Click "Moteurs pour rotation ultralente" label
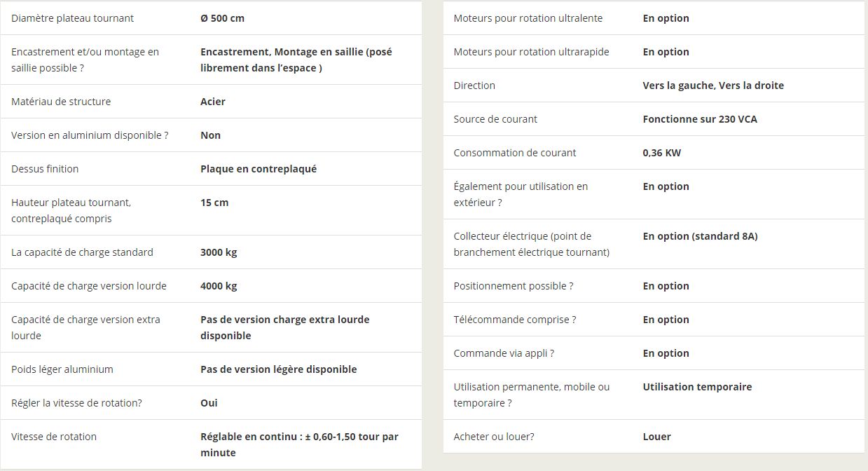 [528, 18]
